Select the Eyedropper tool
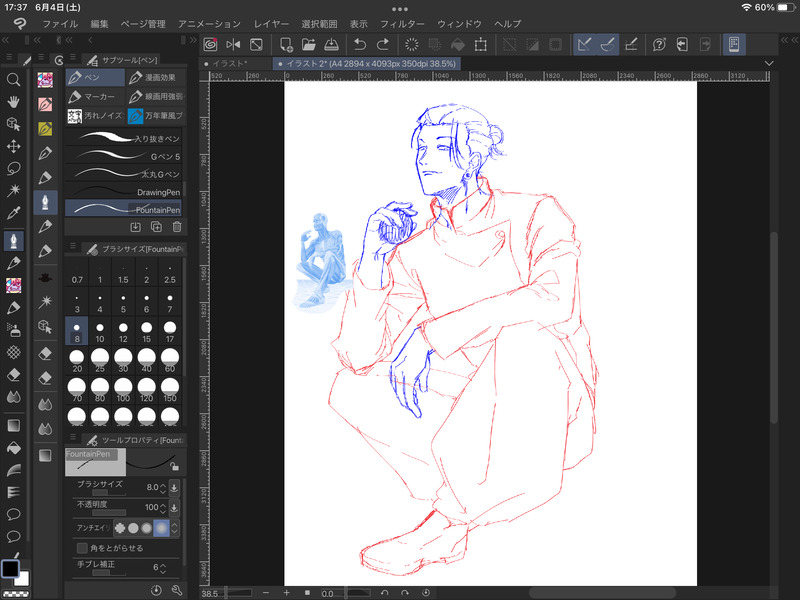This screenshot has height=600, width=800. (x=13, y=213)
